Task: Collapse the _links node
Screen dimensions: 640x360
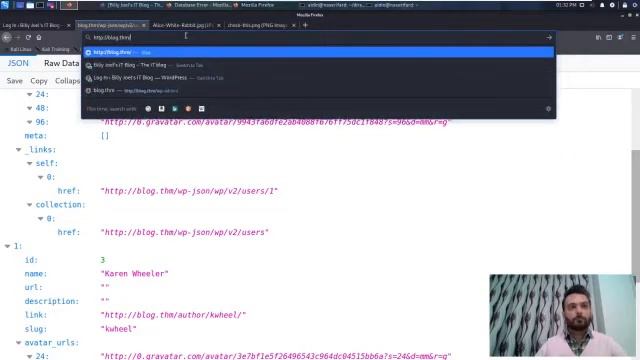Action: (18, 150)
